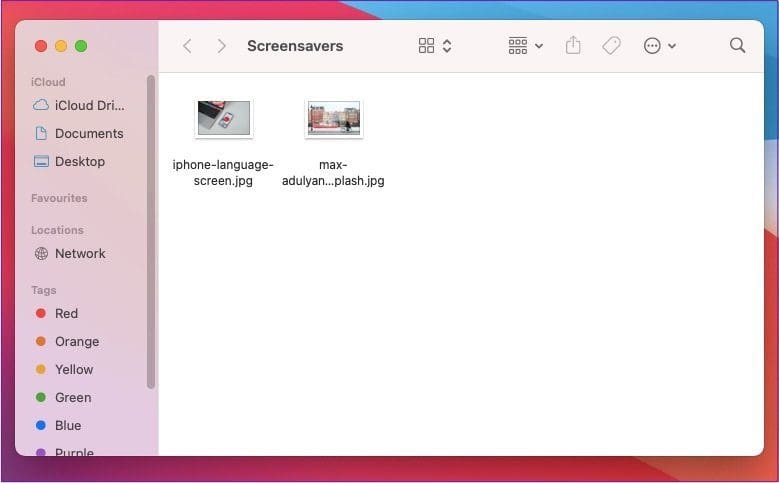Click the sidebar scrollbar
Screen dimensions: 779x483
(x=151, y=232)
